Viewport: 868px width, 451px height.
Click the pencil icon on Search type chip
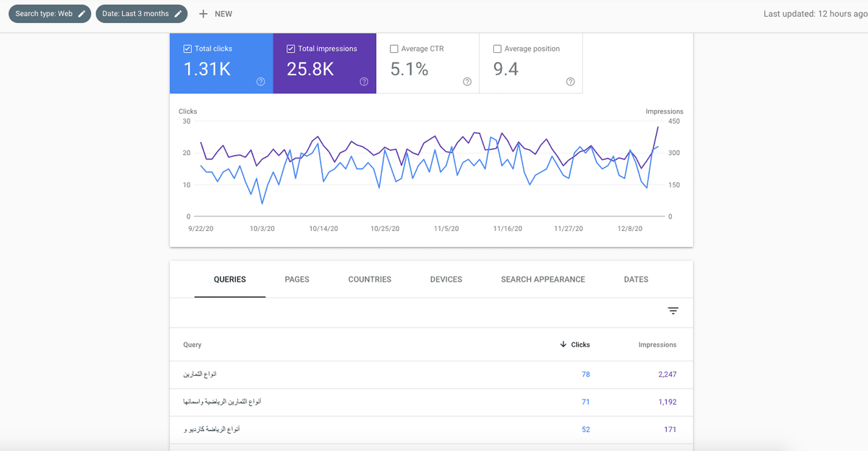tap(82, 14)
